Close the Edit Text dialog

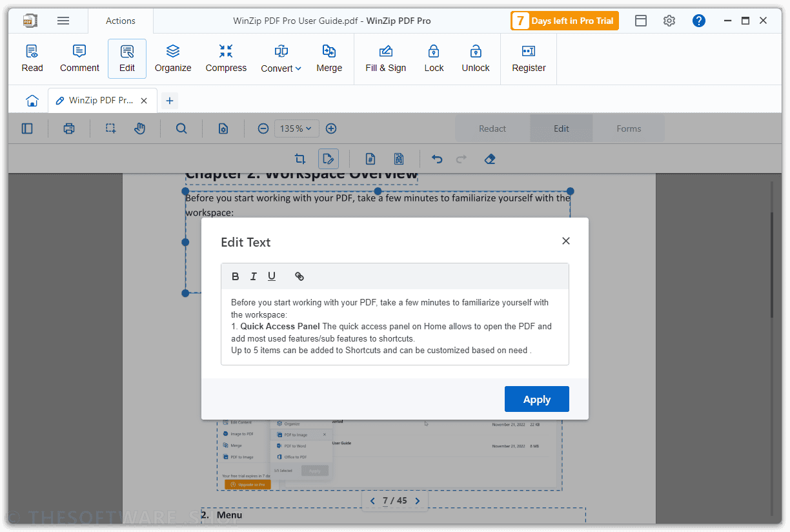(566, 241)
